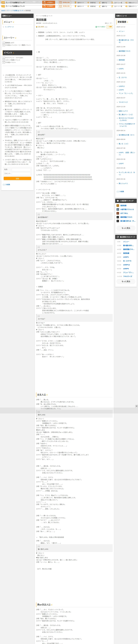Expand the 乗員揃いまで section
Screen dimensions: 138x644
tap(4, 43)
